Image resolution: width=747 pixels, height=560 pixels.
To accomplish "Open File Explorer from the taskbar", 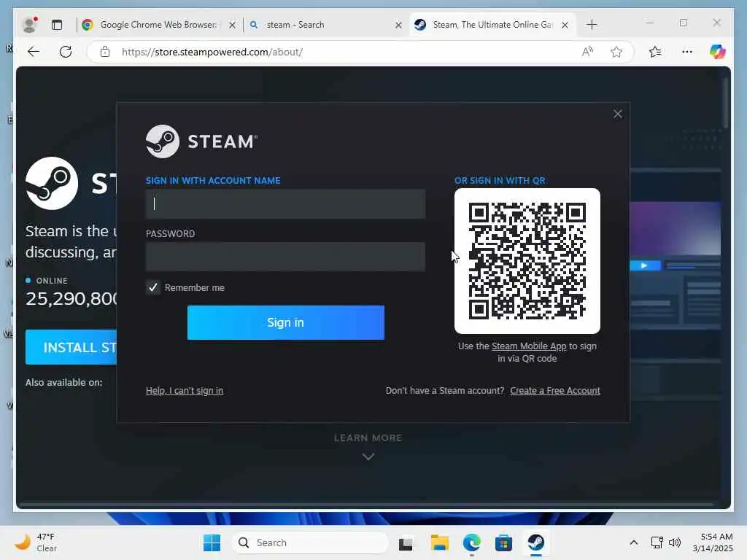I will [x=439, y=542].
